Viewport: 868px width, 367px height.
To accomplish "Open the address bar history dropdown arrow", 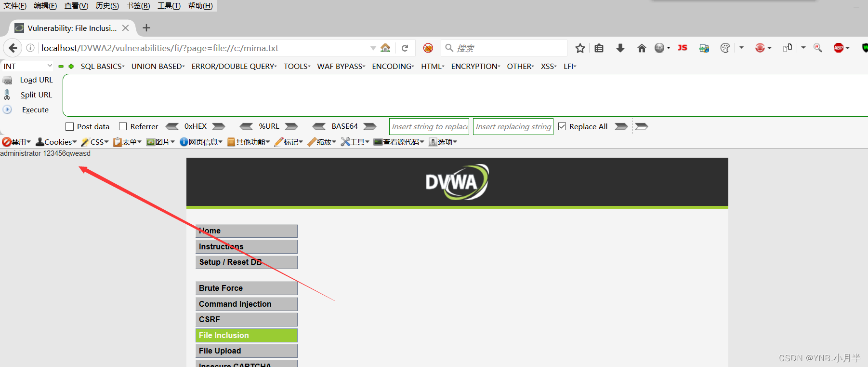I will tap(373, 48).
